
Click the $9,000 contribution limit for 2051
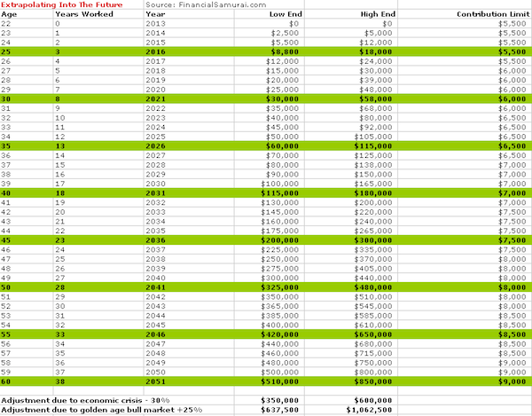point(512,381)
